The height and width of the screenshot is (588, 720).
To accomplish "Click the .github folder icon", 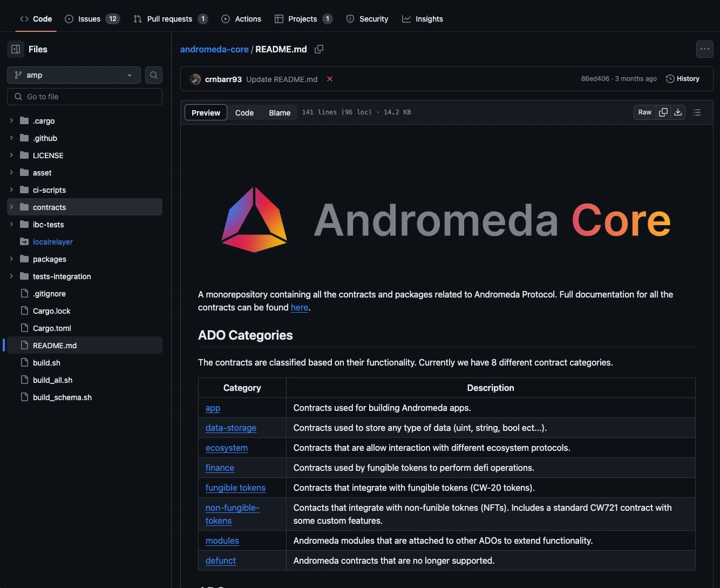I will click(x=24, y=138).
